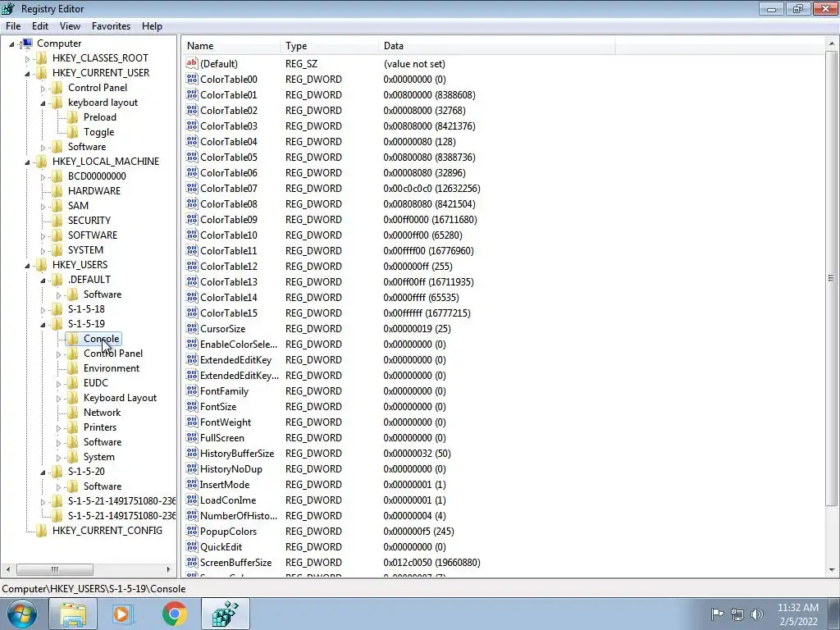The image size is (840, 630).
Task: Launch Windows Media Player from taskbar
Action: [x=123, y=614]
